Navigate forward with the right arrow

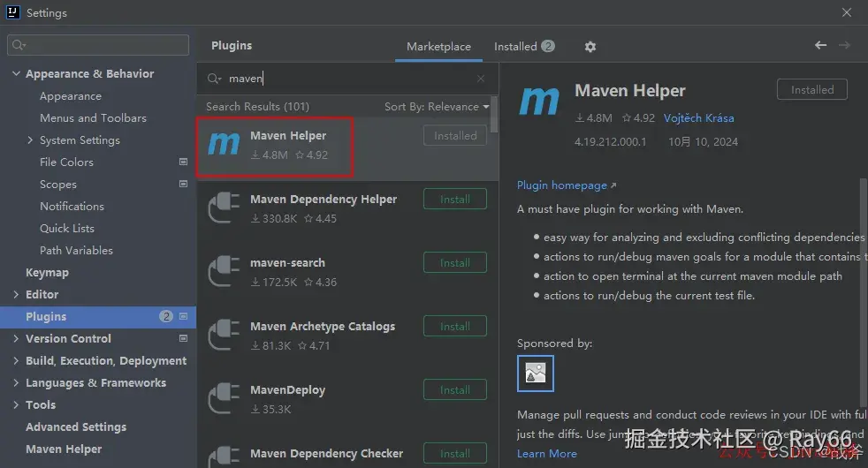click(844, 45)
